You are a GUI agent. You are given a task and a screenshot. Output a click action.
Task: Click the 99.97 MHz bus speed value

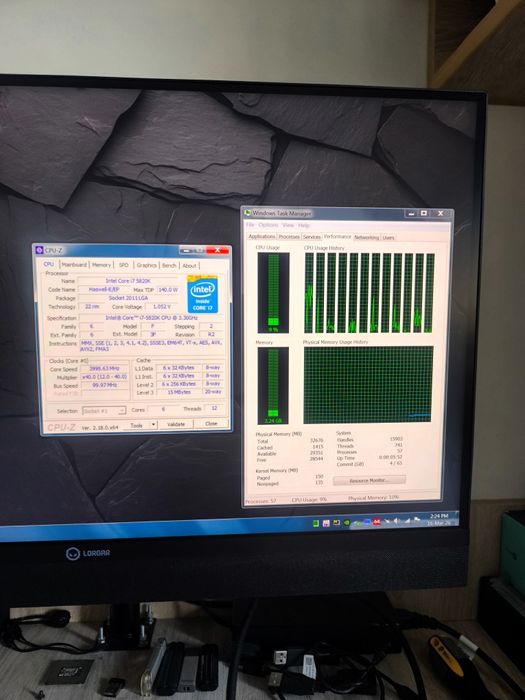tap(104, 385)
